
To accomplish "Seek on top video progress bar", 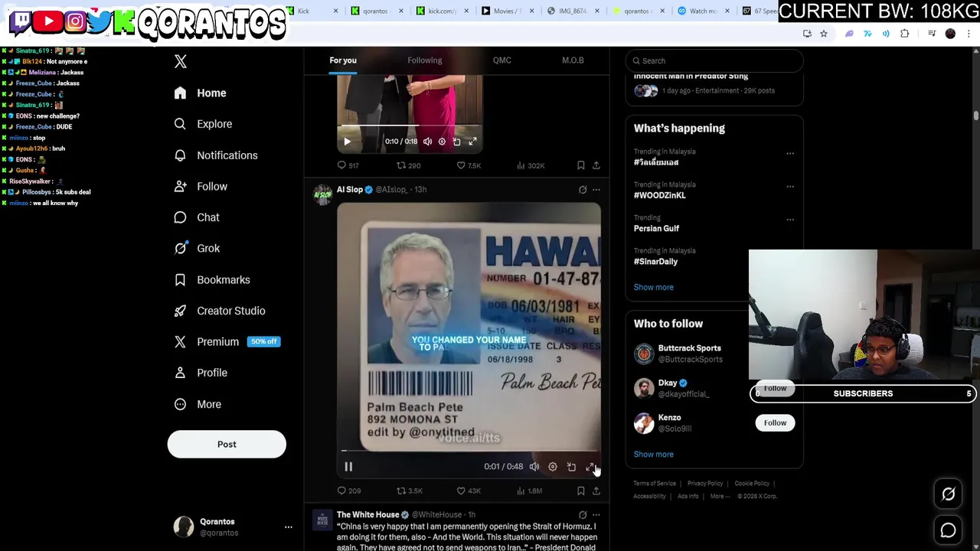I will coord(410,126).
